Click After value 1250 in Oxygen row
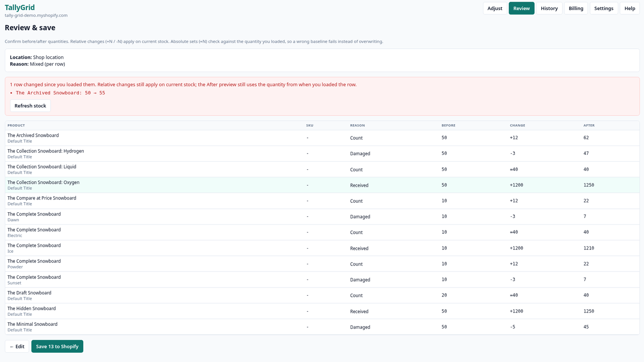 point(589,185)
